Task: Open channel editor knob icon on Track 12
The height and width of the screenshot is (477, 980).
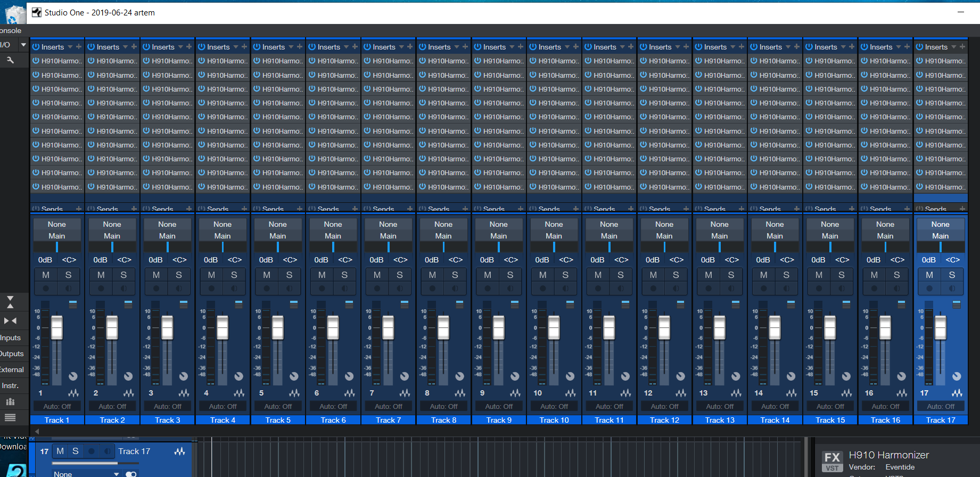Action: pos(681,376)
